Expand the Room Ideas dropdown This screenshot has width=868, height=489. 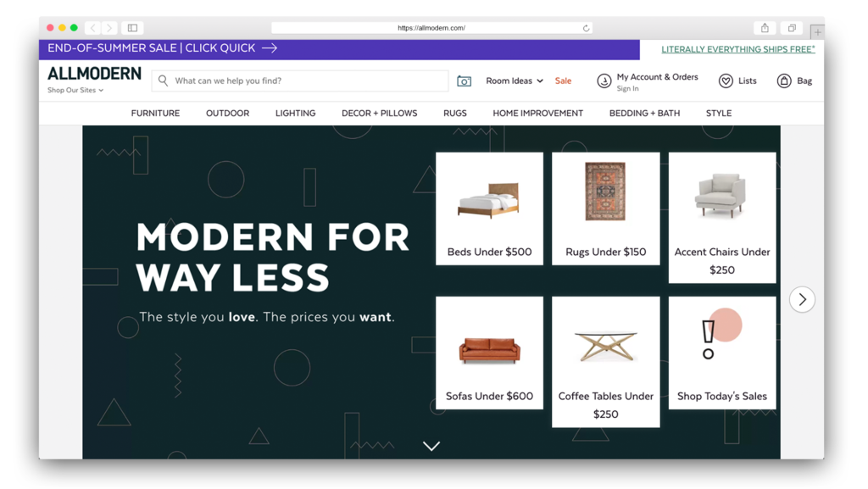coord(515,81)
